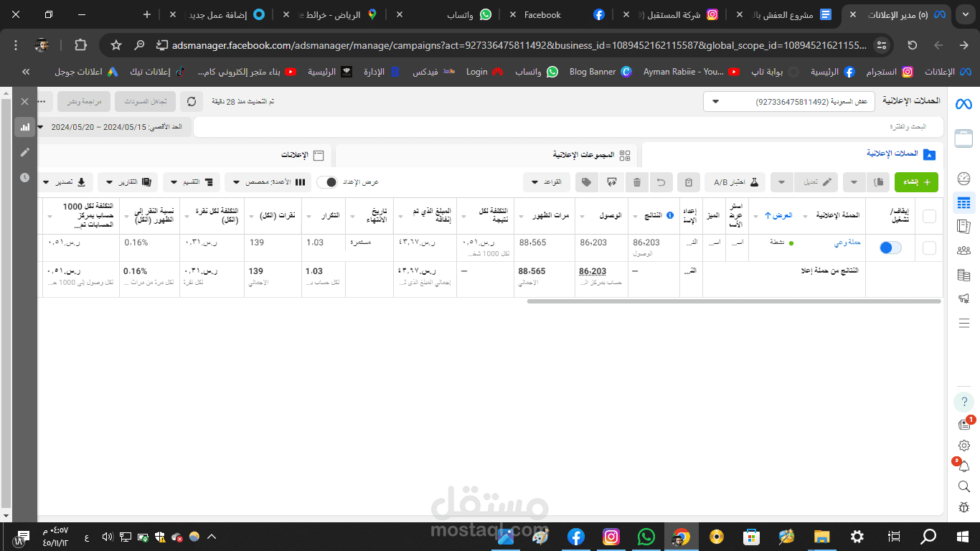Open the القواعد rules dropdown
The image size is (980, 551).
coord(547,182)
